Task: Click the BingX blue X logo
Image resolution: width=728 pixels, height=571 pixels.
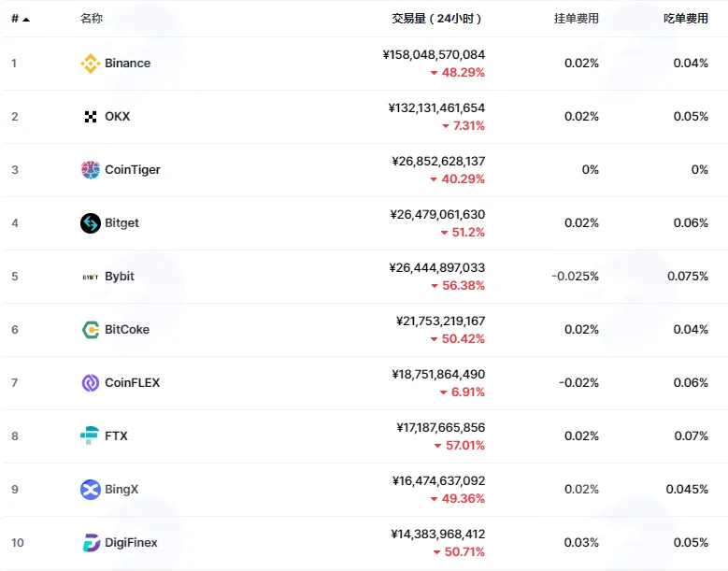Action: click(90, 490)
